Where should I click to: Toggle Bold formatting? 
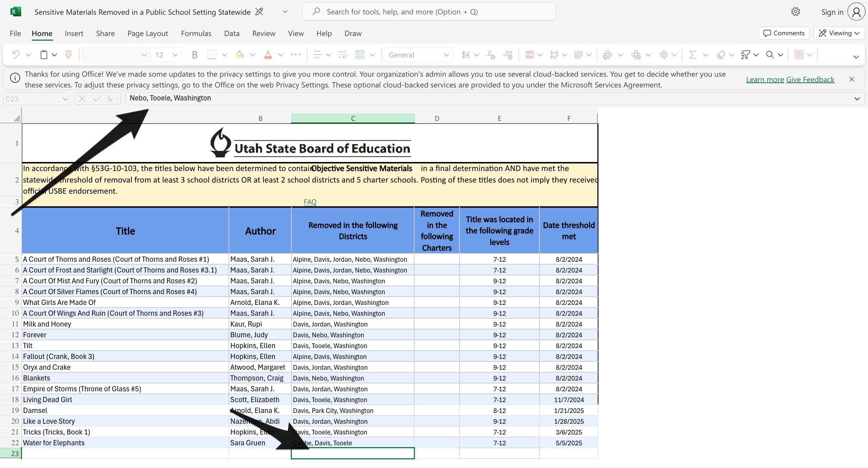point(195,55)
